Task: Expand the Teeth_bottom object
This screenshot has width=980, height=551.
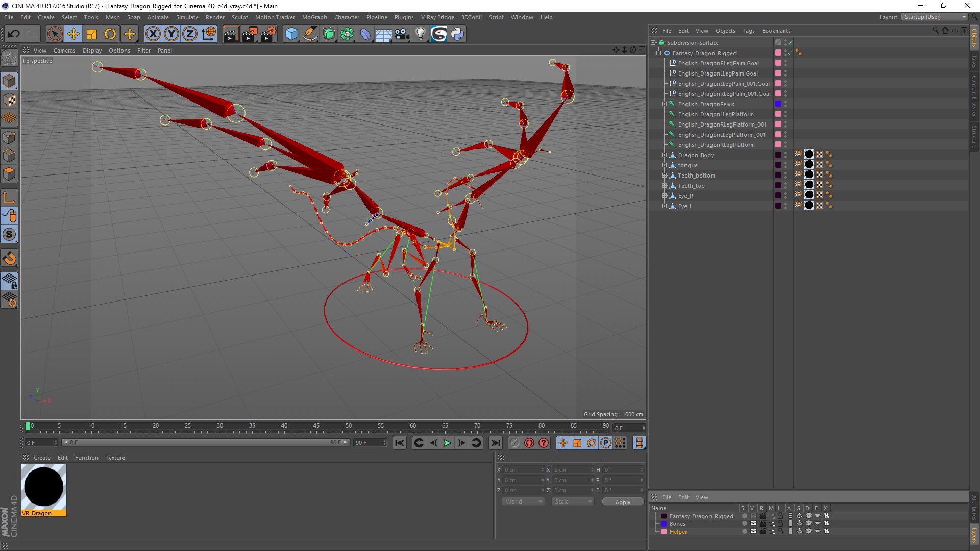Action: pos(665,176)
